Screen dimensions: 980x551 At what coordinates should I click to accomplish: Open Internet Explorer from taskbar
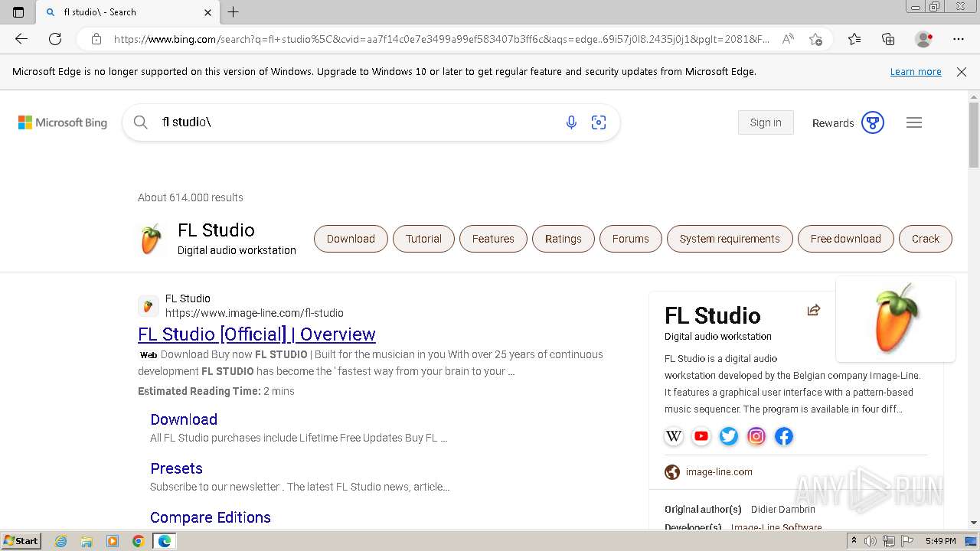[x=60, y=541]
